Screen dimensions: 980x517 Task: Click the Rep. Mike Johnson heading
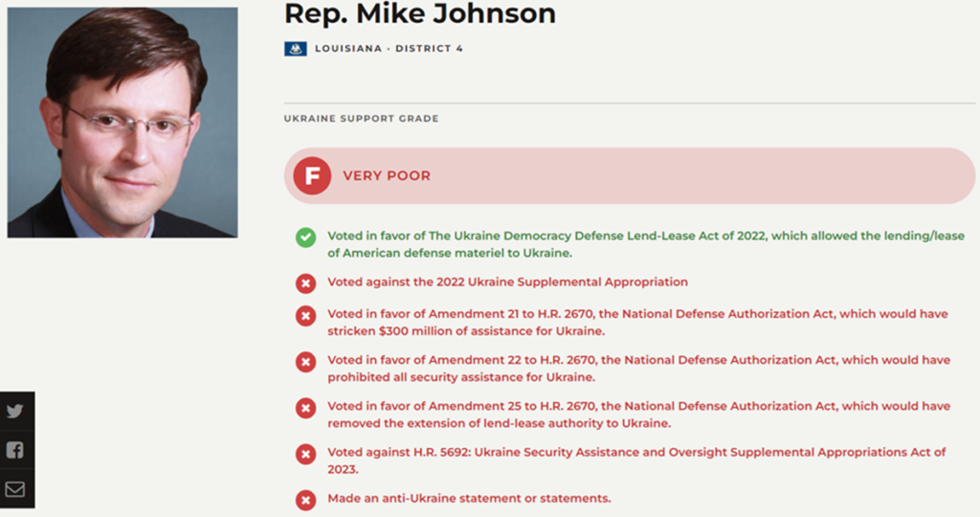tap(420, 13)
